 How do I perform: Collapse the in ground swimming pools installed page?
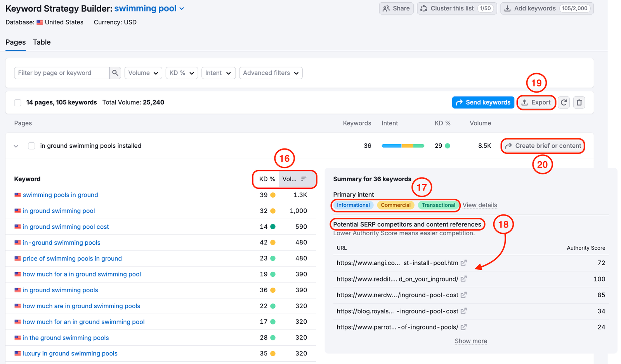[x=16, y=146]
